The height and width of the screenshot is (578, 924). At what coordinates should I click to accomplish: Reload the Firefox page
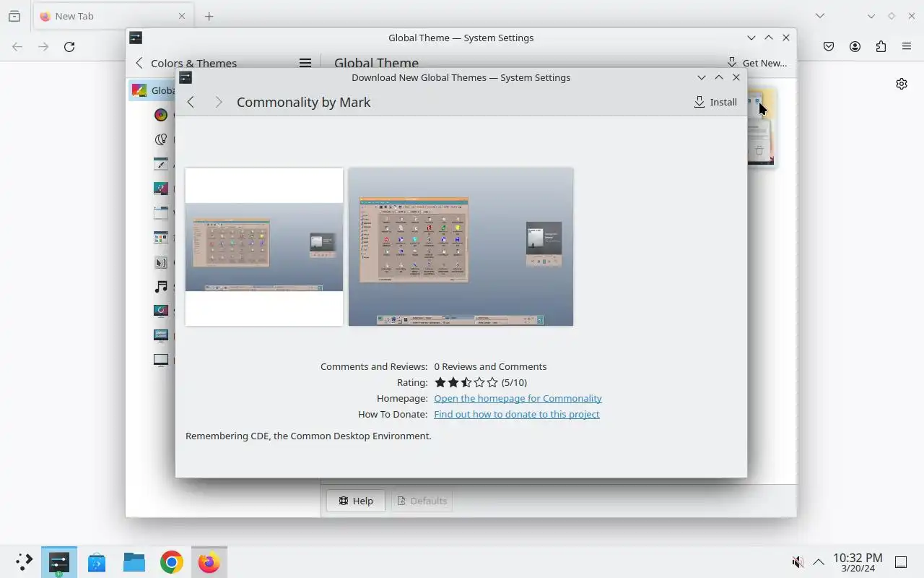(69, 46)
